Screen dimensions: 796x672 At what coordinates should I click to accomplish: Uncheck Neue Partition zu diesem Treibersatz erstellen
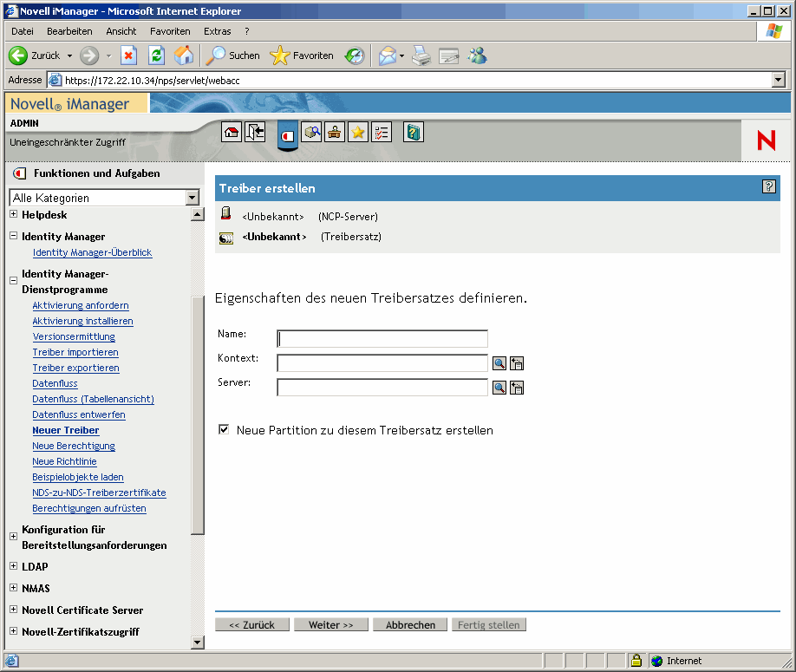pos(223,428)
